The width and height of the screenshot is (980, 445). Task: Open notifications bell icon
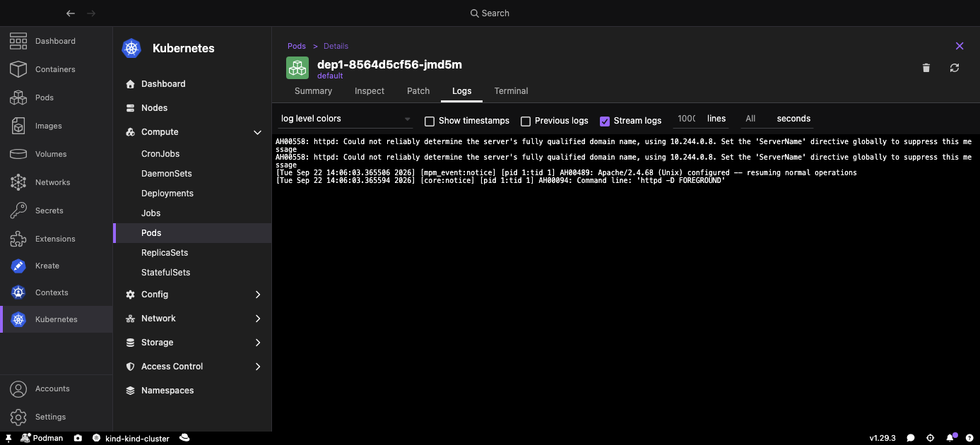point(950,438)
